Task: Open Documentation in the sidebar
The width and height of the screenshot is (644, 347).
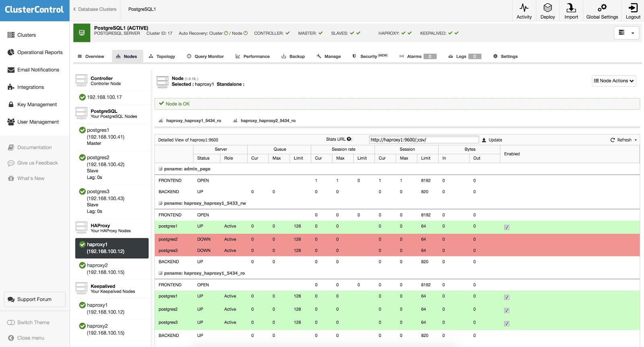Action: pos(30,148)
